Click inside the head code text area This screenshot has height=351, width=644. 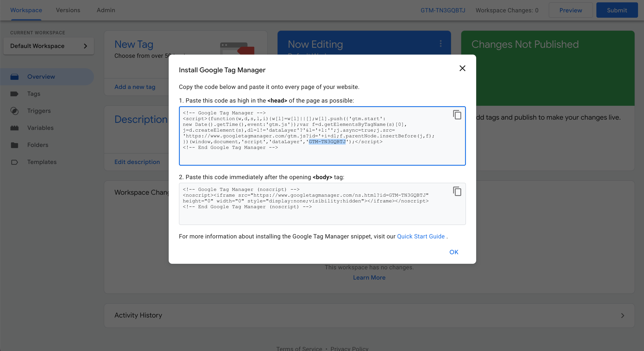pyautogui.click(x=322, y=136)
